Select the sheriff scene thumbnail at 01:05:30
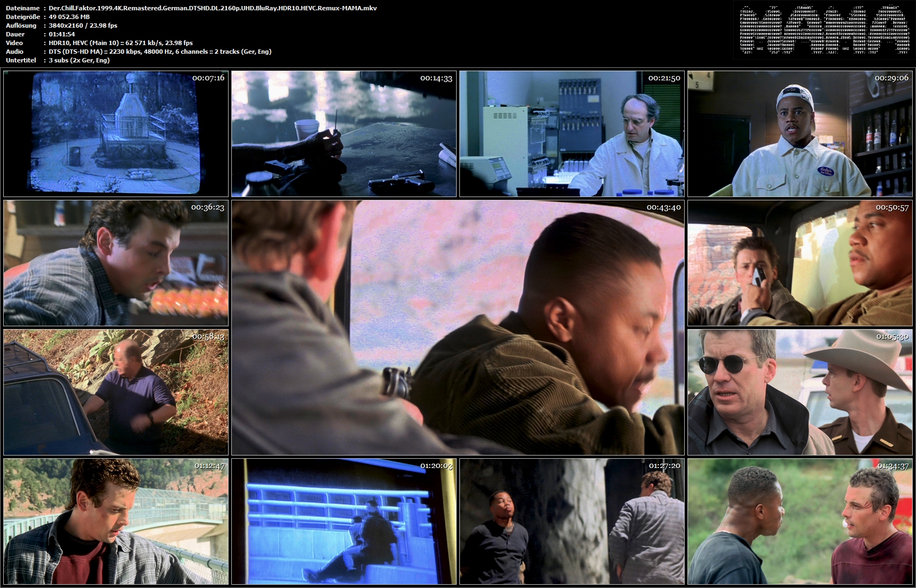This screenshot has height=588, width=916. click(800, 392)
